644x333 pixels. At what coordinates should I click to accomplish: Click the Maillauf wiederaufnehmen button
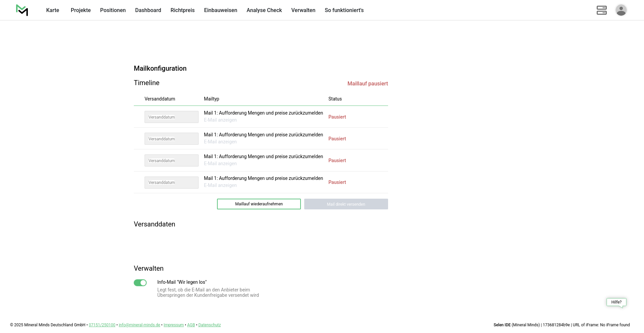[259, 204]
